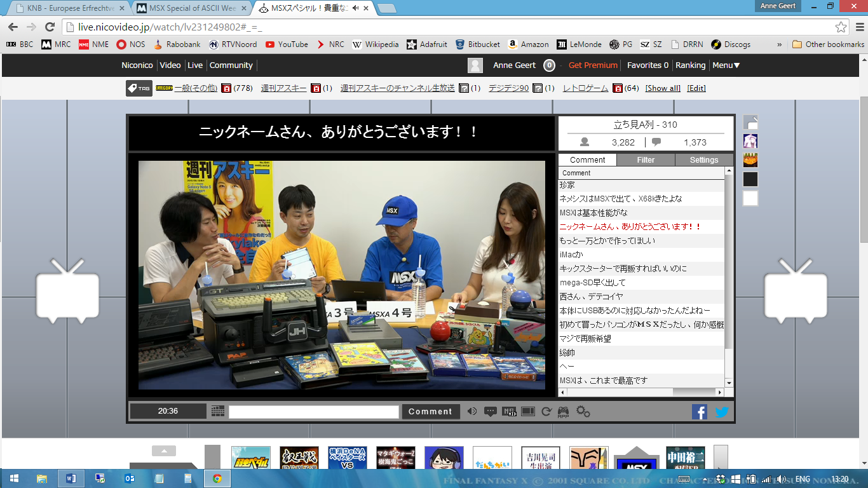Mute the player with the speaker icon
The width and height of the screenshot is (868, 488).
click(x=471, y=411)
